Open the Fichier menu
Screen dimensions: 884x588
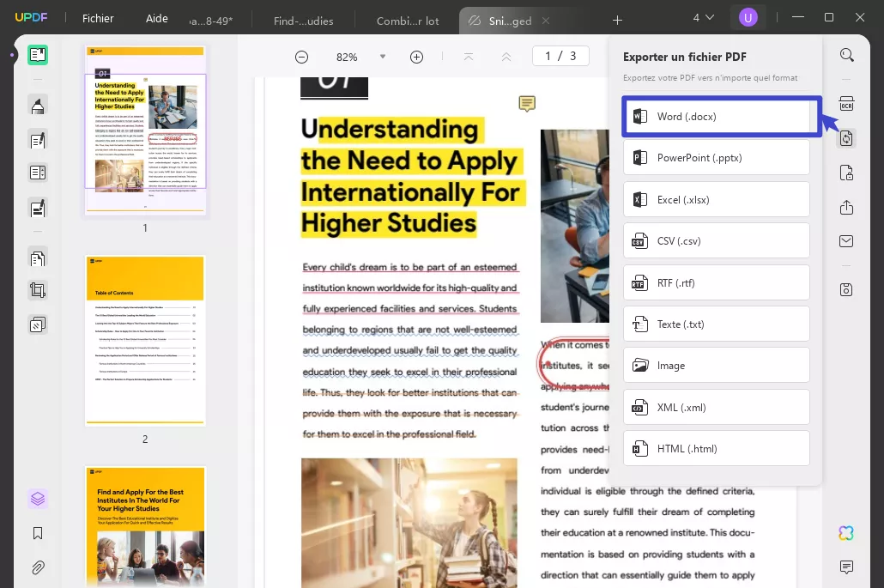(98, 18)
